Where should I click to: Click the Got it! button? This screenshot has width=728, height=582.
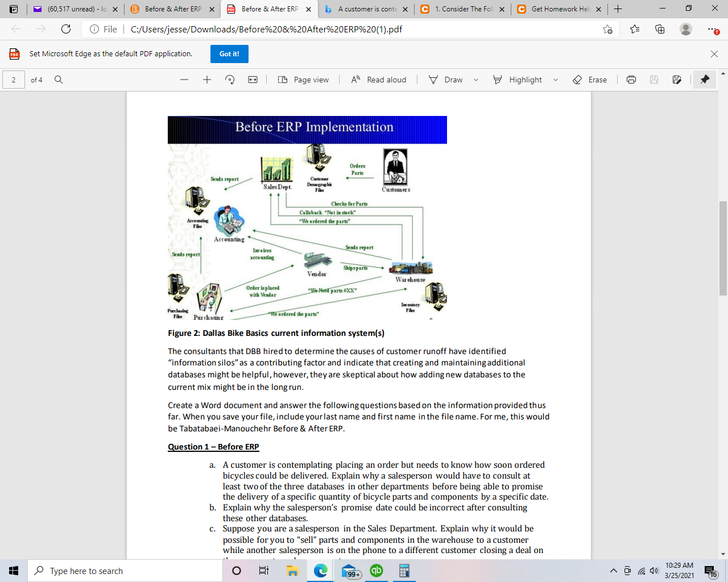pyautogui.click(x=229, y=54)
